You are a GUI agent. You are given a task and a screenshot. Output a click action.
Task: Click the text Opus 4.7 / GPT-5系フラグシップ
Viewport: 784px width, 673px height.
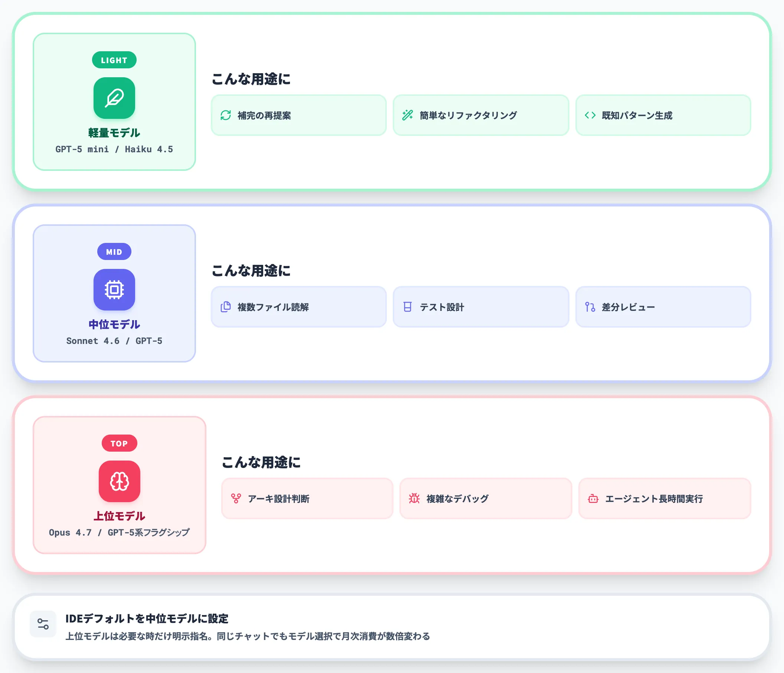pyautogui.click(x=120, y=532)
